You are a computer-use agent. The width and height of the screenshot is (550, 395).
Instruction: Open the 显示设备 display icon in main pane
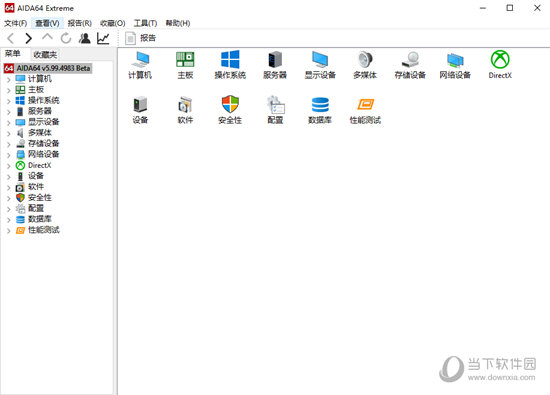(x=320, y=65)
